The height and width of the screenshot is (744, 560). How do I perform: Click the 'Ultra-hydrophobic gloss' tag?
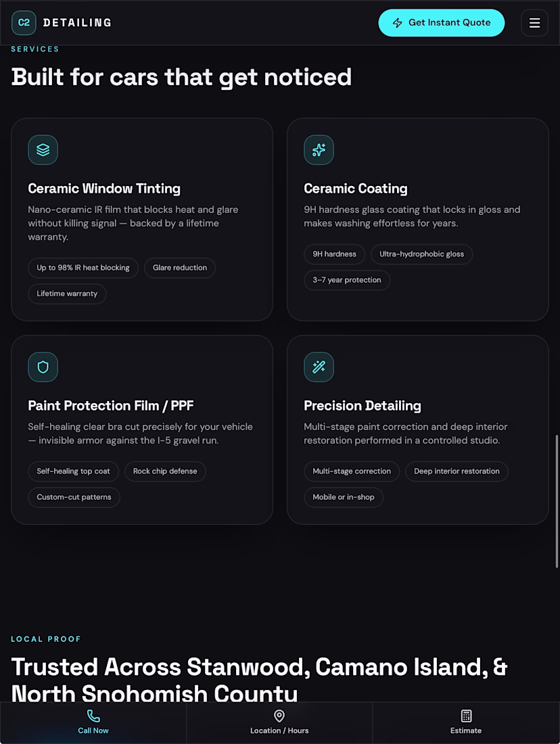pyautogui.click(x=421, y=254)
